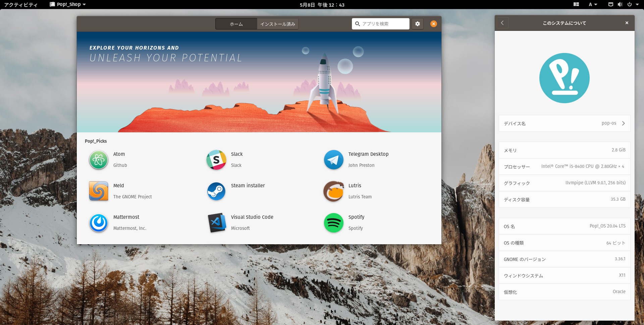Screen dimensions: 644x325
Task: Select the 仮想化 Oracle row
Action: 565,292
